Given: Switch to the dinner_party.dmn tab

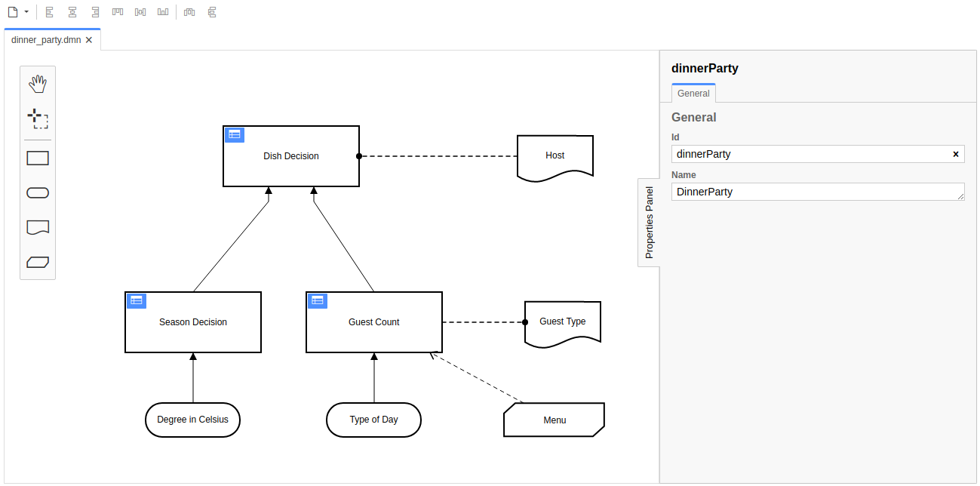Looking at the screenshot, I should pyautogui.click(x=46, y=40).
